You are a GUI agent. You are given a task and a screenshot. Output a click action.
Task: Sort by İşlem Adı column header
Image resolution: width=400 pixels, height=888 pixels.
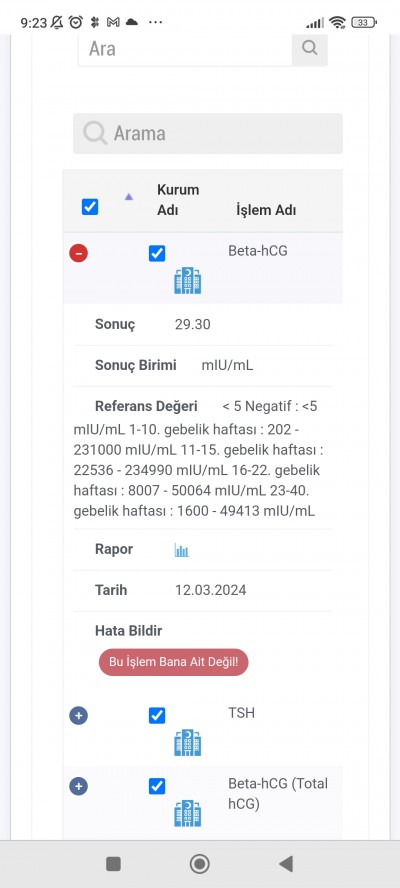(x=266, y=210)
